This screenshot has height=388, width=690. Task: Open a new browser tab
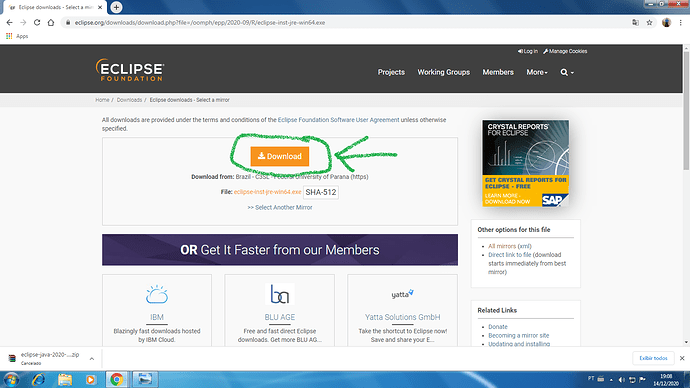pos(116,7)
